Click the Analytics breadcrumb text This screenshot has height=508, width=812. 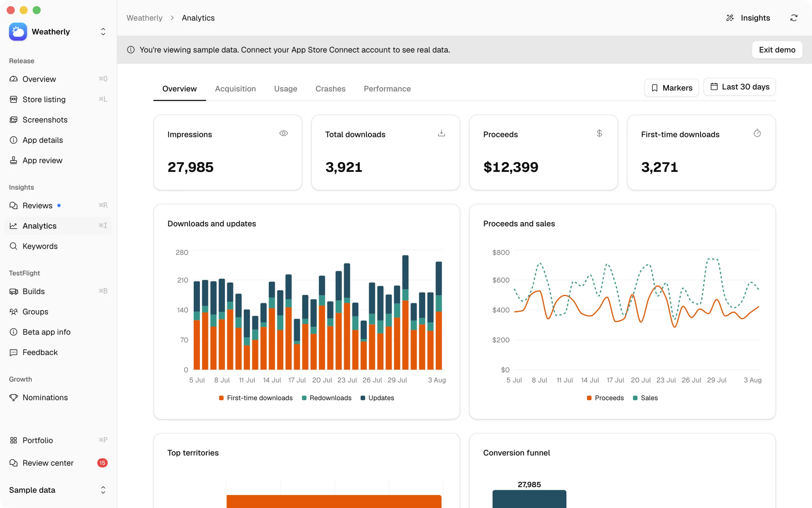point(198,18)
